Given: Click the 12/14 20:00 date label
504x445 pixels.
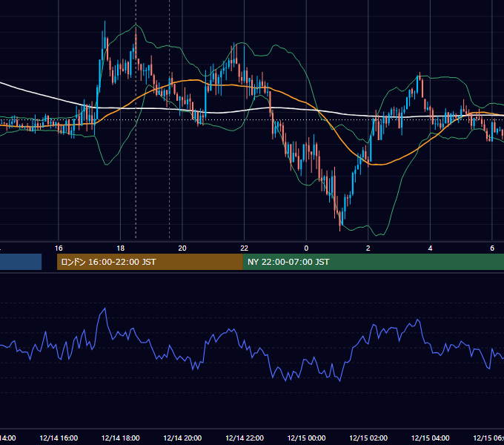Looking at the screenshot, I should 182,438.
